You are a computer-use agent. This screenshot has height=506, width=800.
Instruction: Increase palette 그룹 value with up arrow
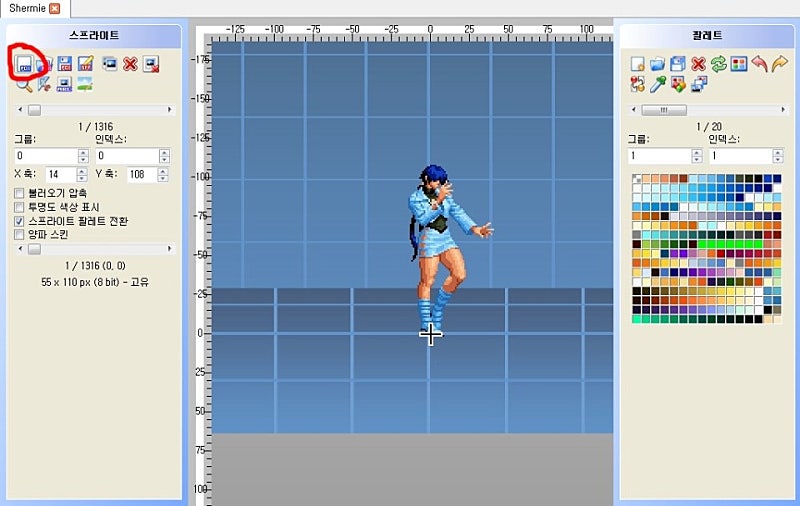point(697,153)
